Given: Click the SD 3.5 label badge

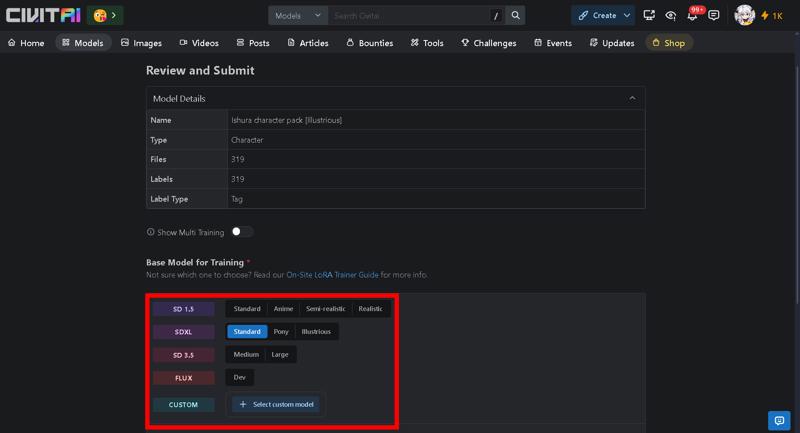Looking at the screenshot, I should point(183,355).
